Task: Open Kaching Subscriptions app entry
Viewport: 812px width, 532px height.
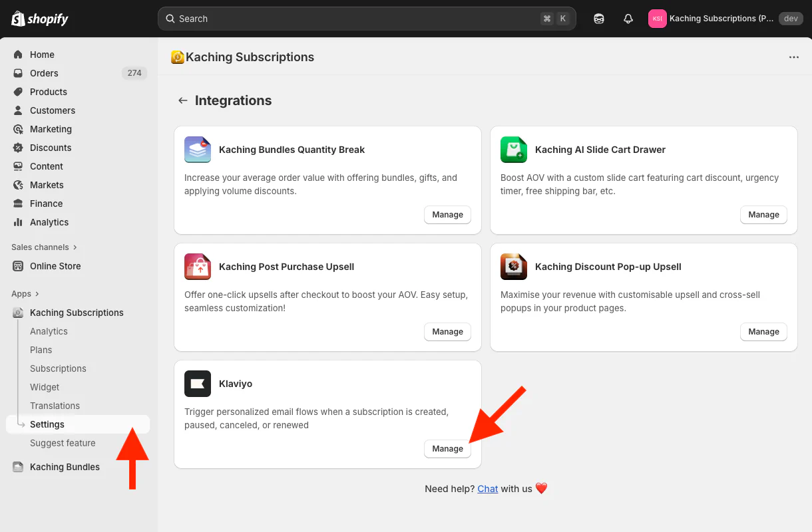Action: point(78,313)
